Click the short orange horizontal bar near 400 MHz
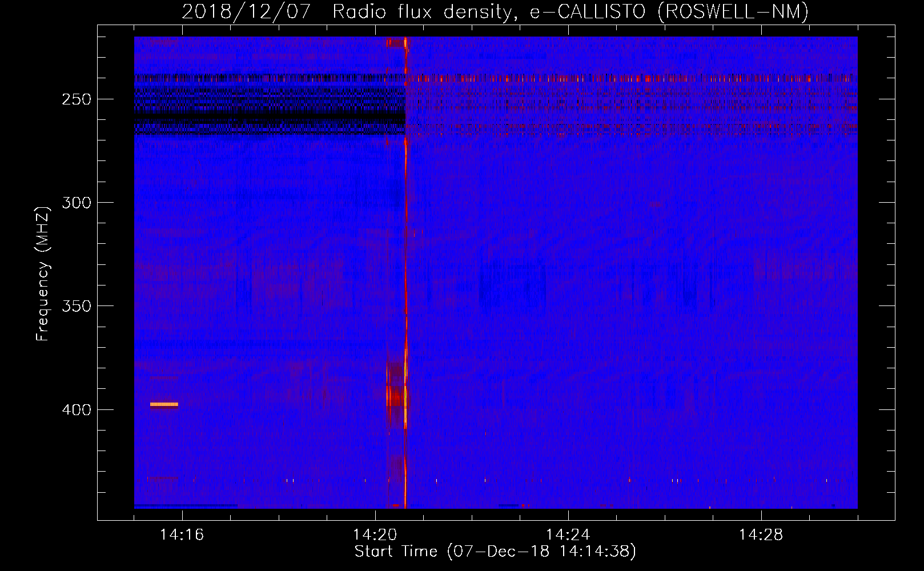924x571 pixels. 164,404
